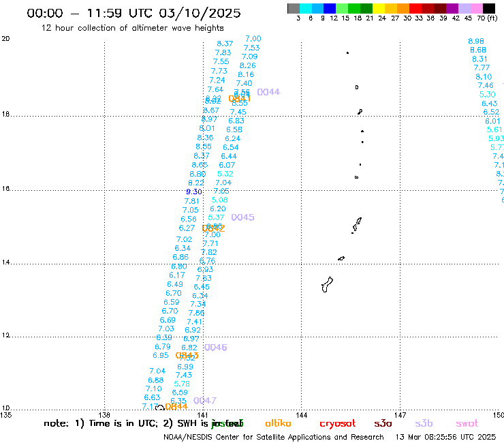
Task: Click the cyan 5.30 reading
Action: (487, 95)
